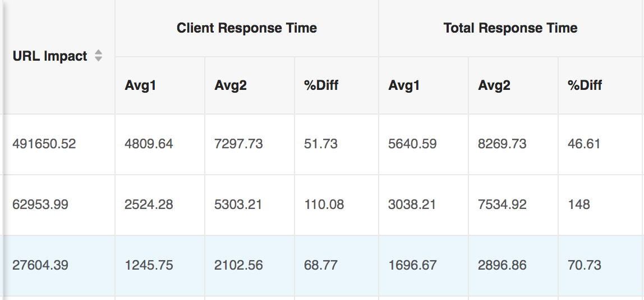
Task: Select the URL Impact cell 491650.52
Action: 44,144
